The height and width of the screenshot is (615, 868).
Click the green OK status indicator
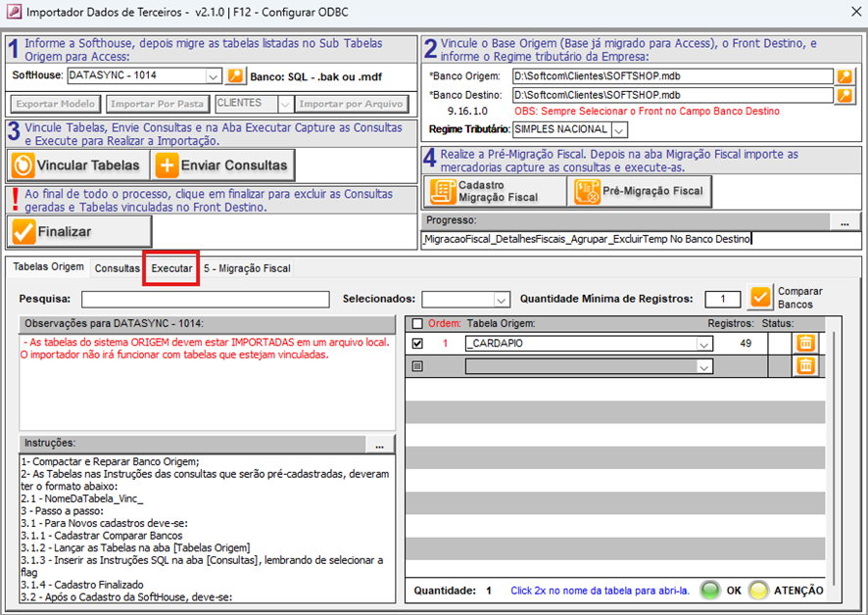[708, 591]
